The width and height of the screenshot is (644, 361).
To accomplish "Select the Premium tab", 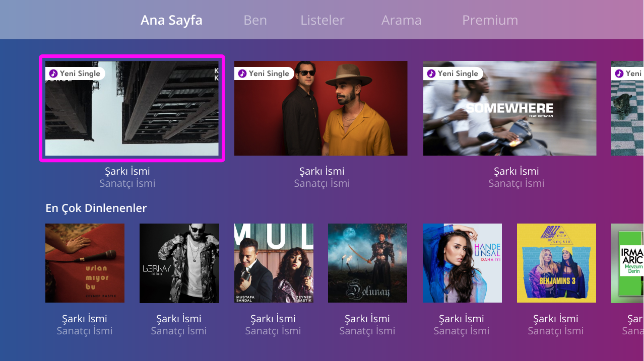I will (x=490, y=20).
